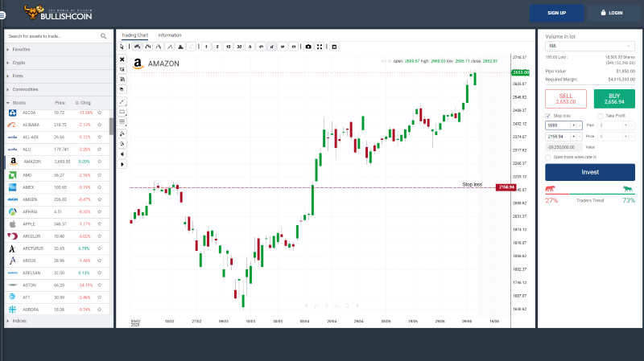
Task: Click the Invest button
Action: tap(590, 172)
